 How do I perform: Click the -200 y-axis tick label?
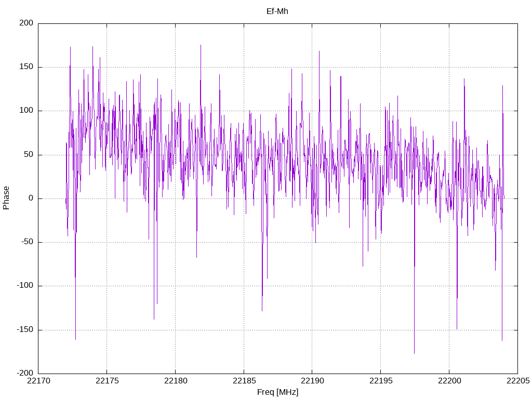pyautogui.click(x=25, y=373)
